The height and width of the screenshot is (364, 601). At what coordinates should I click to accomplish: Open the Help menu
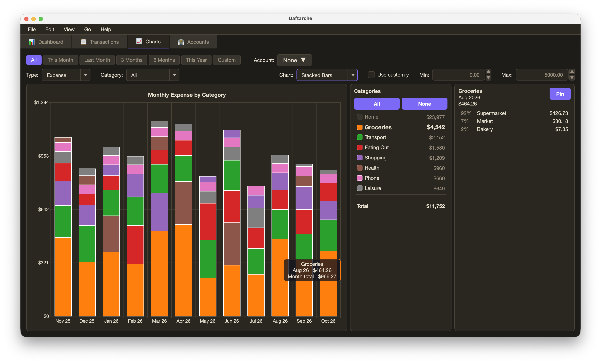[x=106, y=29]
